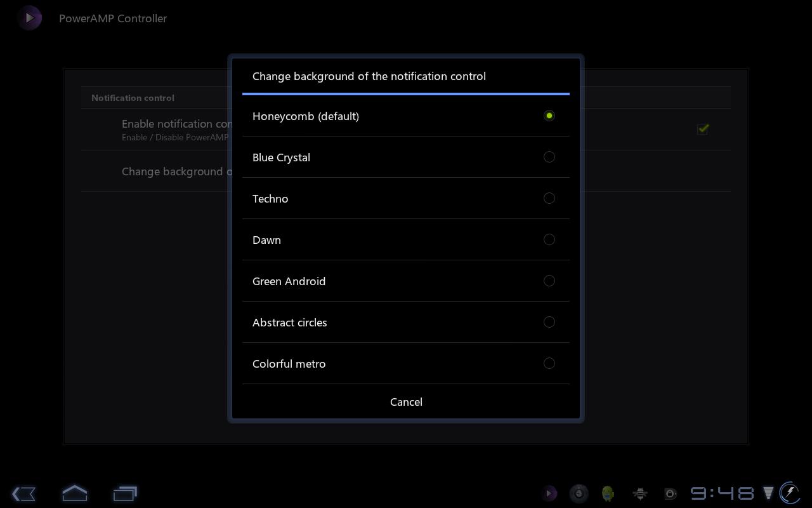The height and width of the screenshot is (508, 812).
Task: Select the Blue Crystal radio button
Action: 549,157
